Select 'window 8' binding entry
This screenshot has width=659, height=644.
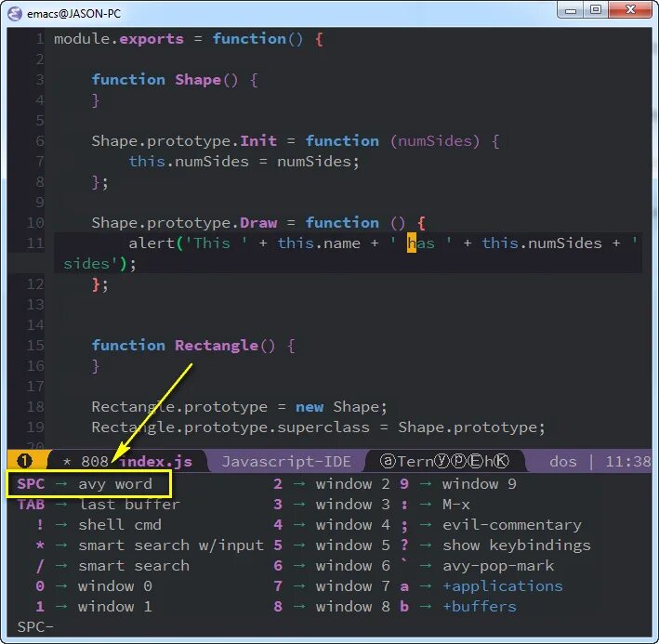coord(331,607)
